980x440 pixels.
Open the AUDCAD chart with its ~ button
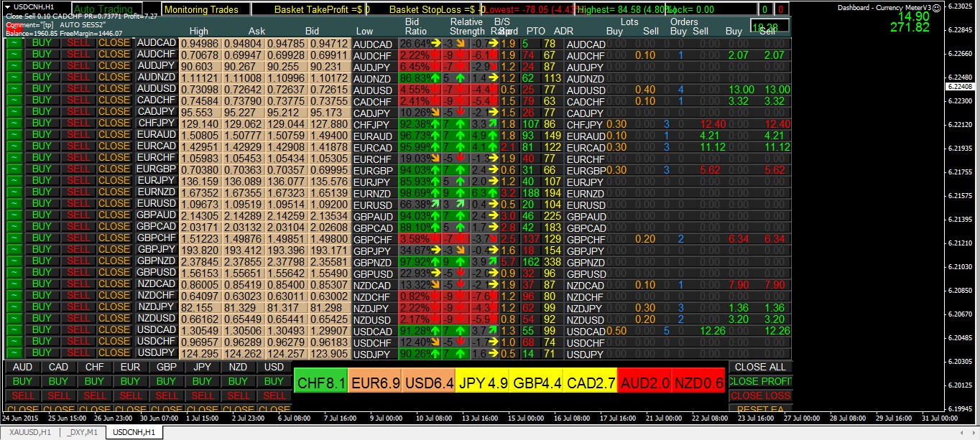[14, 43]
